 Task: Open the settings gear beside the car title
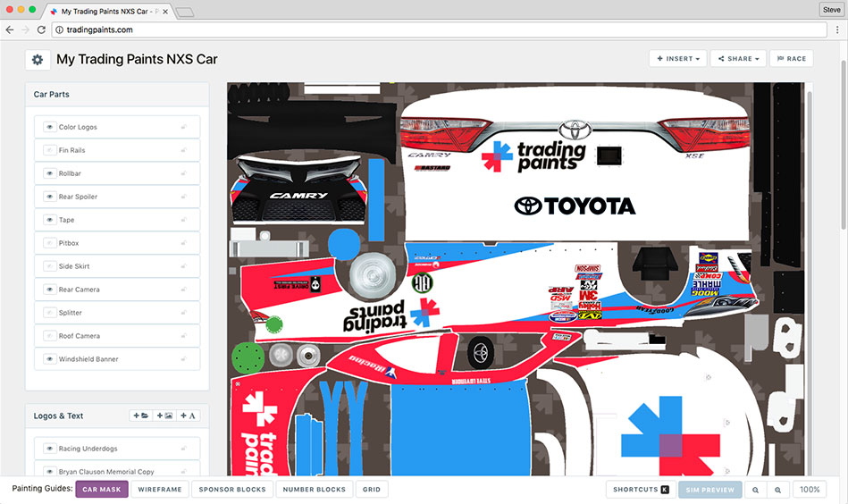point(38,60)
